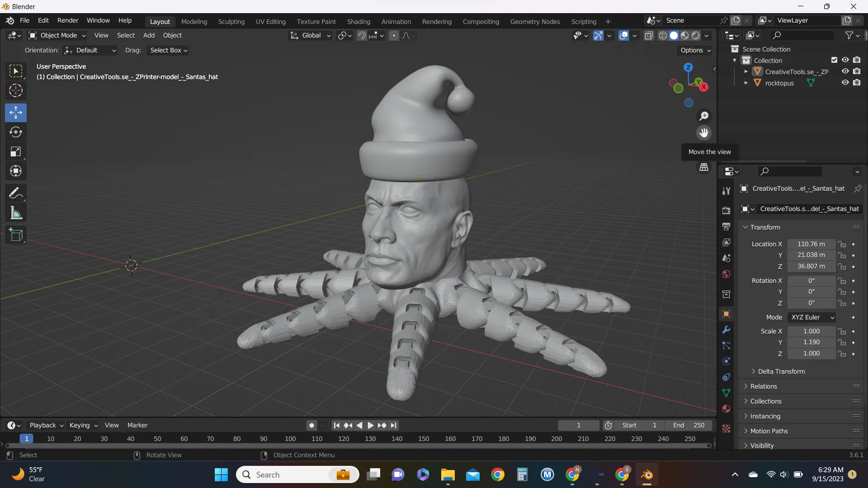Disable rendering for CreativeTools.se object
868x488 pixels.
point(857,71)
